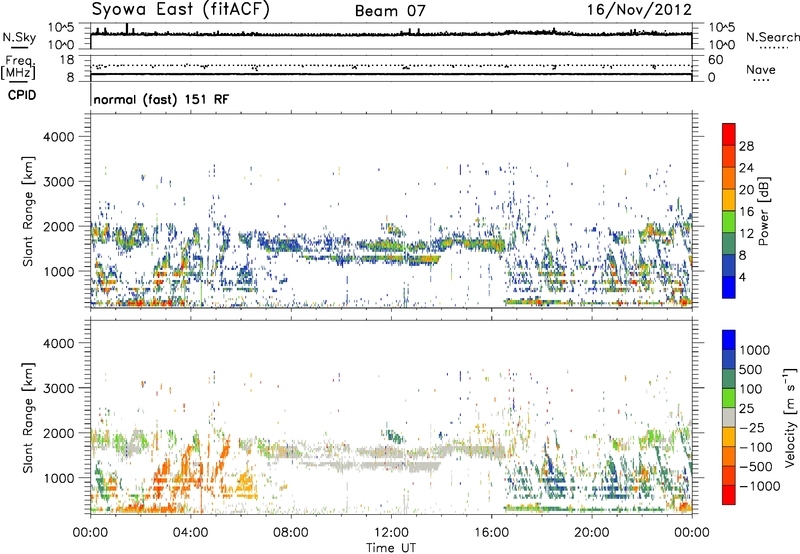This screenshot has width=800, height=554.
Task: Click the "Time UT" axis title
Action: 391,547
